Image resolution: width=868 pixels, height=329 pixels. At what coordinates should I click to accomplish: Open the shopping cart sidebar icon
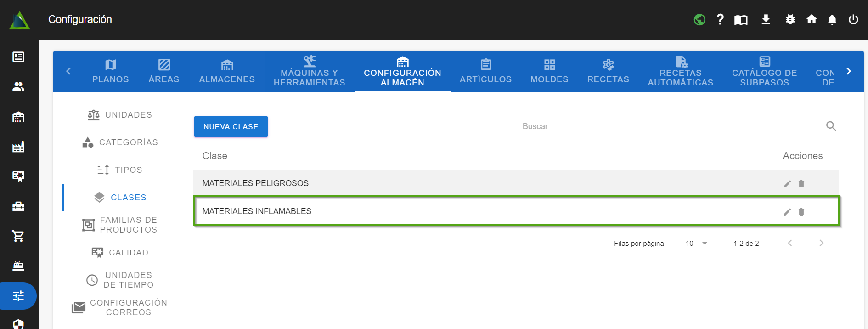[x=18, y=236]
